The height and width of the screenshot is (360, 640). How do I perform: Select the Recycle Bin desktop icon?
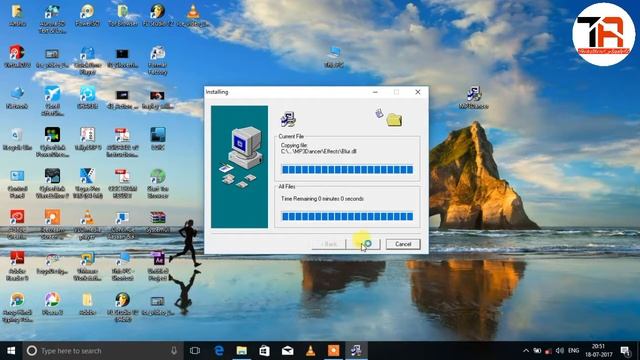[17, 139]
